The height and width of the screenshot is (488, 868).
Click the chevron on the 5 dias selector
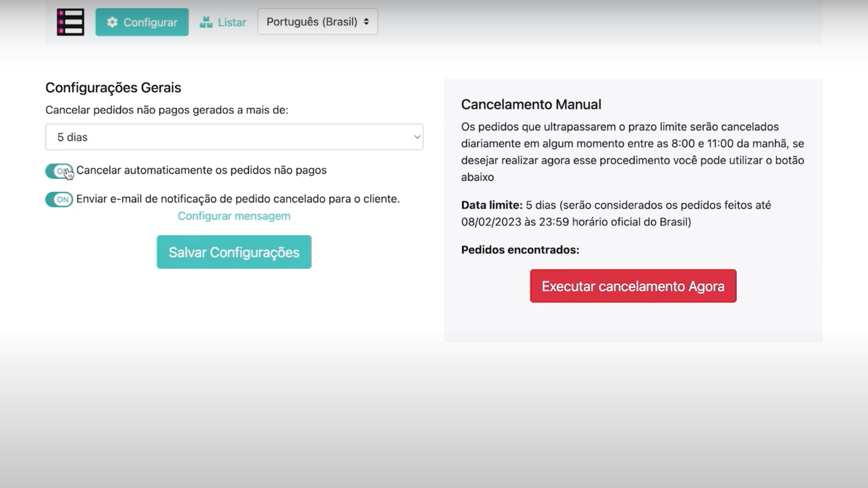pyautogui.click(x=417, y=137)
